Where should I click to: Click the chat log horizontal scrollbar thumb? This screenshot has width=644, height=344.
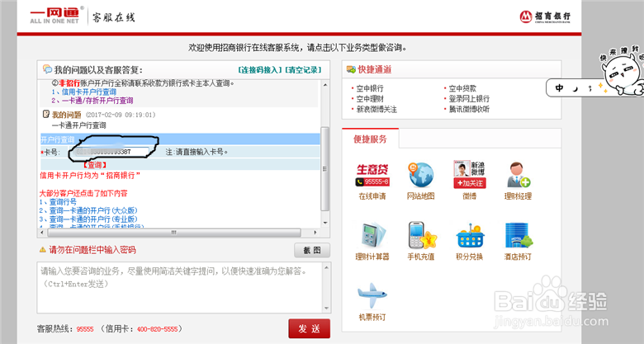point(174,233)
